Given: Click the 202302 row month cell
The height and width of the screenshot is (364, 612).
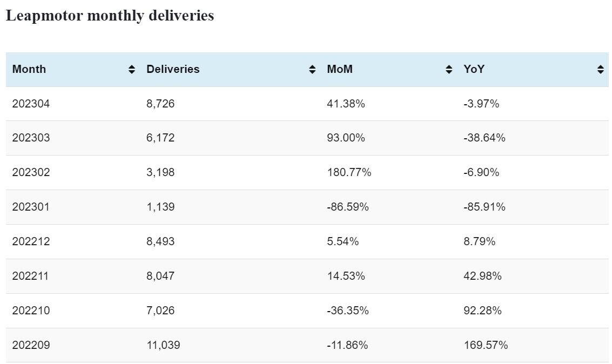Looking at the screenshot, I should tap(31, 172).
